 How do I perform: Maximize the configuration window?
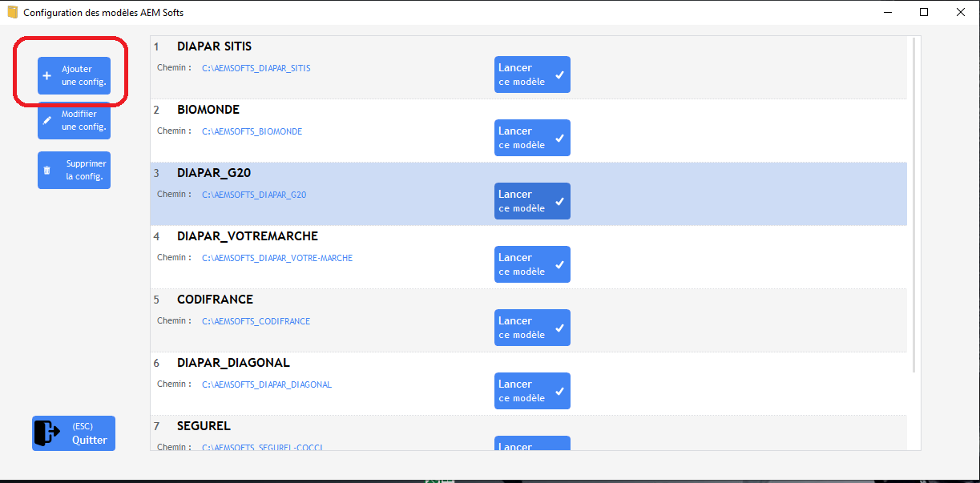click(x=924, y=12)
